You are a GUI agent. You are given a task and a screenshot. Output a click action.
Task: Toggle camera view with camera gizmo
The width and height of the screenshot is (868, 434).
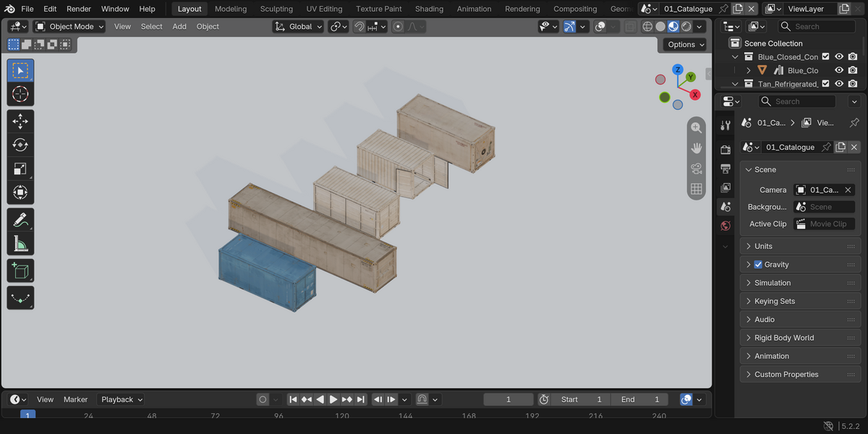tap(696, 169)
